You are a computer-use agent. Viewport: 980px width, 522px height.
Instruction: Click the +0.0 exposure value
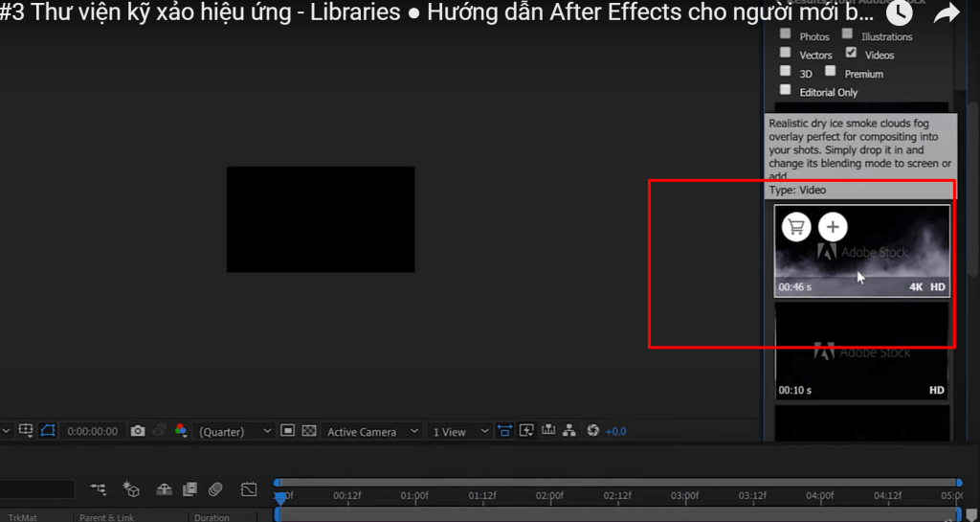click(x=615, y=431)
